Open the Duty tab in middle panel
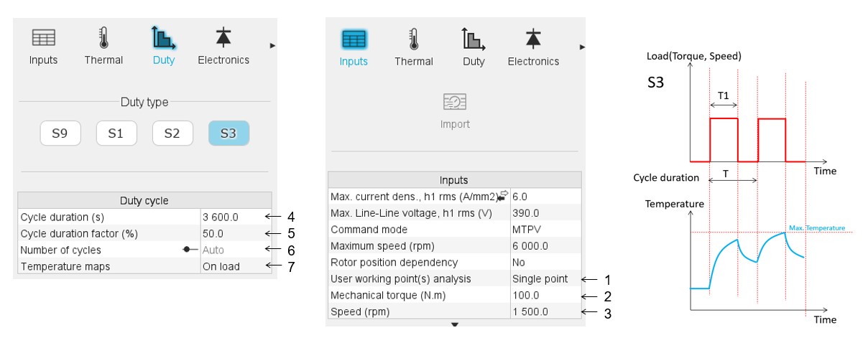The height and width of the screenshot is (343, 868). (474, 47)
